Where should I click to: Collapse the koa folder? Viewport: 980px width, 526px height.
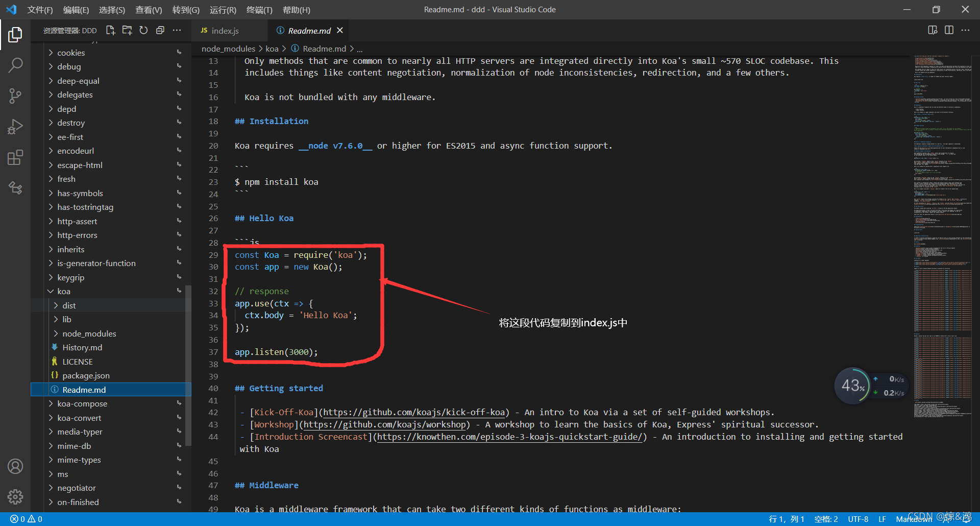[x=111, y=291]
